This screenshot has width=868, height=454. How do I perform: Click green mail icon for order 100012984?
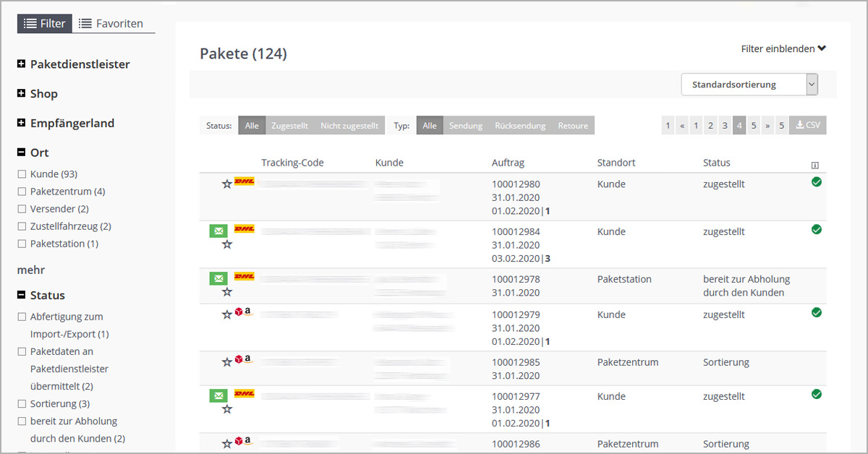click(218, 231)
